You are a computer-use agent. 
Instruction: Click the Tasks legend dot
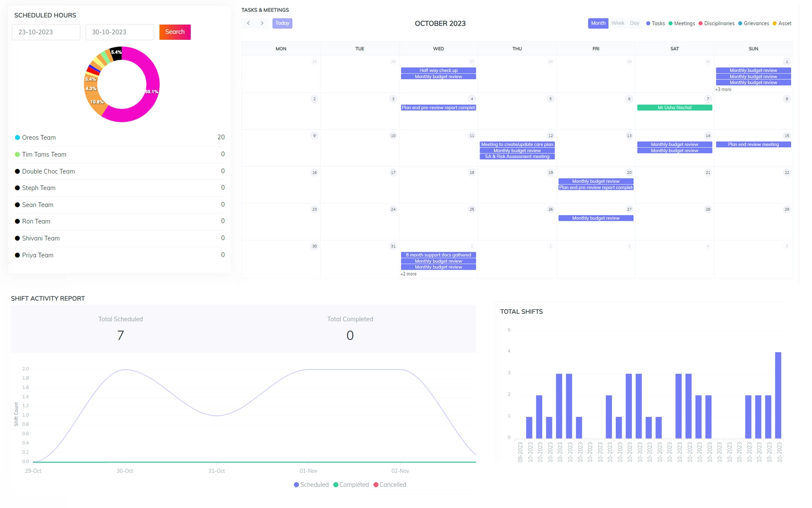648,24
